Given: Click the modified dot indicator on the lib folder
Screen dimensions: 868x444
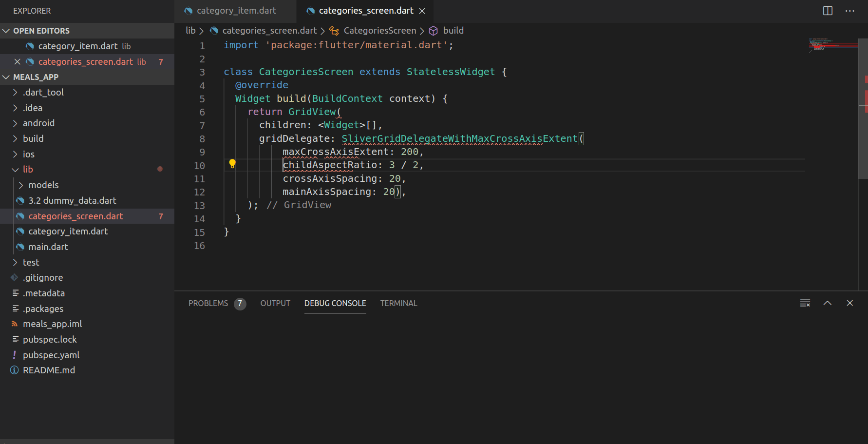Looking at the screenshot, I should (x=160, y=169).
